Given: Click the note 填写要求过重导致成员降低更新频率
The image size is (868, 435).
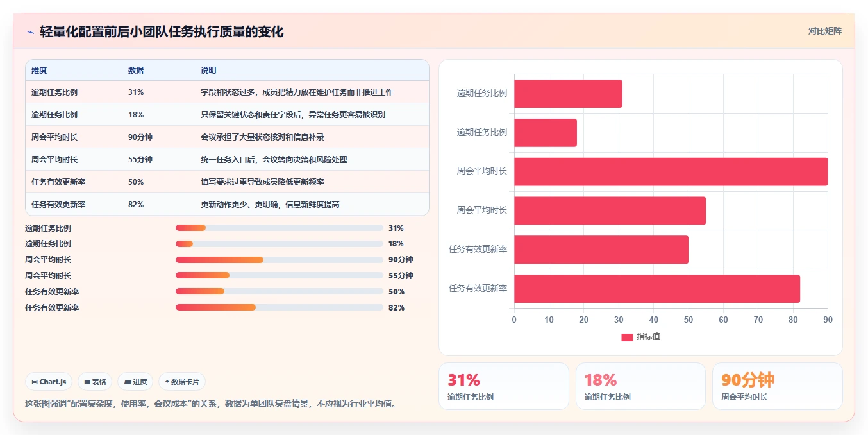Looking at the screenshot, I should point(262,182).
